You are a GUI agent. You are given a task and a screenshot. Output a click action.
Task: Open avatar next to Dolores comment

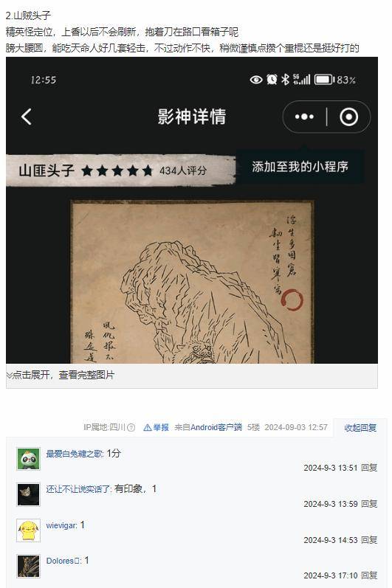pyautogui.click(x=28, y=566)
